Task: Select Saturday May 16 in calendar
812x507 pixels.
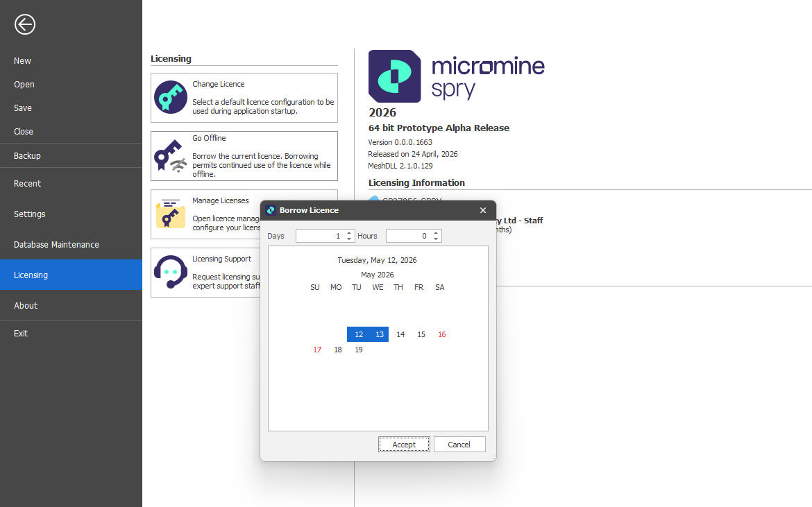Action: pos(441,334)
